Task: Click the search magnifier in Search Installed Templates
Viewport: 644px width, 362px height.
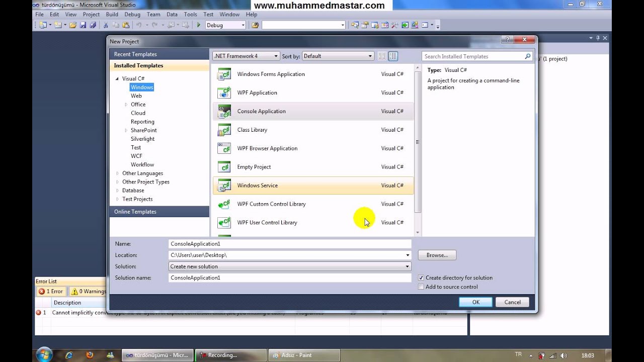Action: (528, 56)
